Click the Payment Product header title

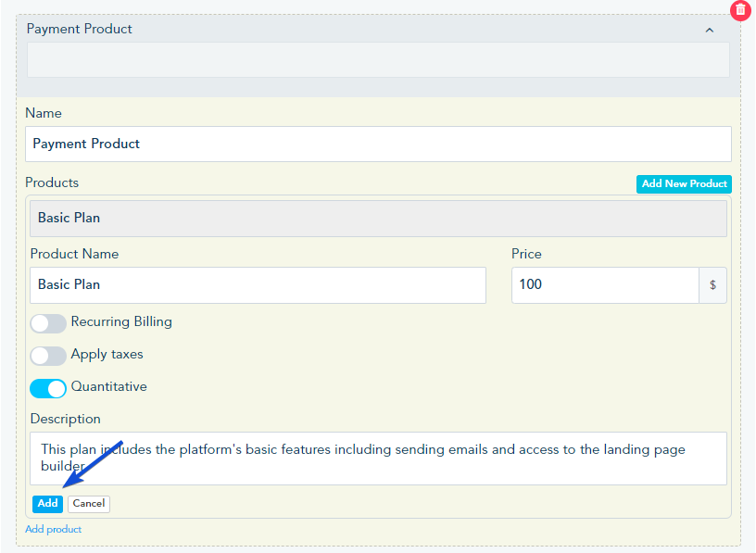tap(79, 29)
